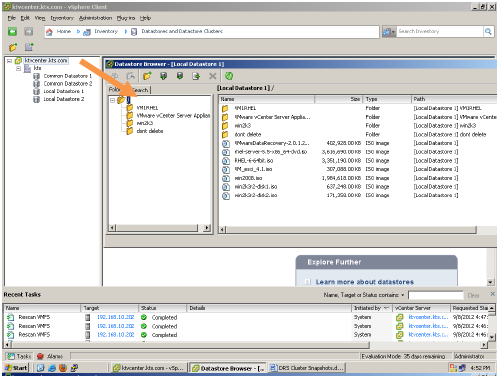Select Common Datastore 1 in inventory tree

coord(68,76)
